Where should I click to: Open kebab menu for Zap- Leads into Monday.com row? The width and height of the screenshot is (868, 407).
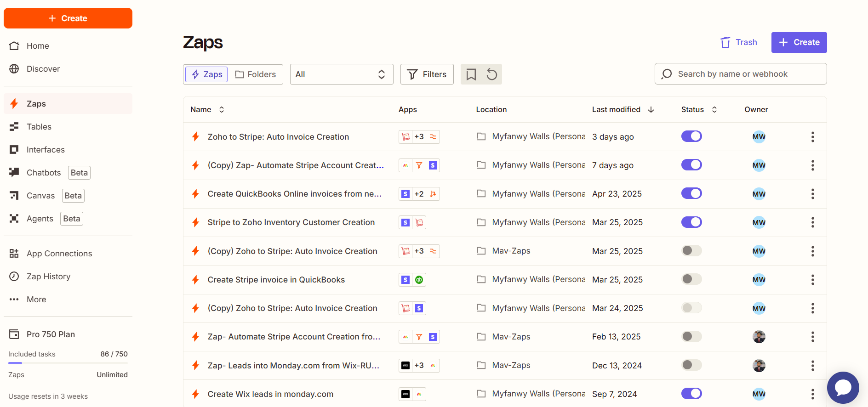point(812,366)
